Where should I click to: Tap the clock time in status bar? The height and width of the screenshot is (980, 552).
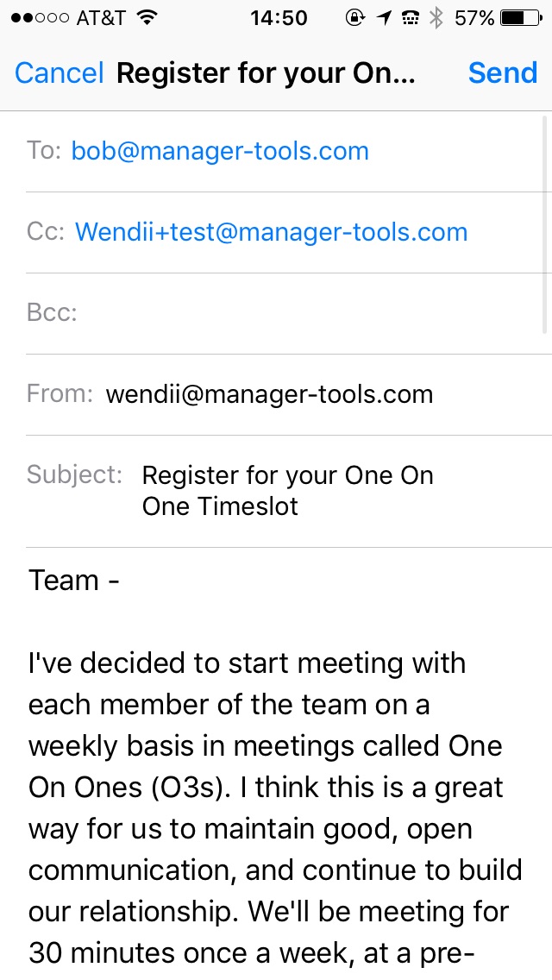click(x=279, y=17)
